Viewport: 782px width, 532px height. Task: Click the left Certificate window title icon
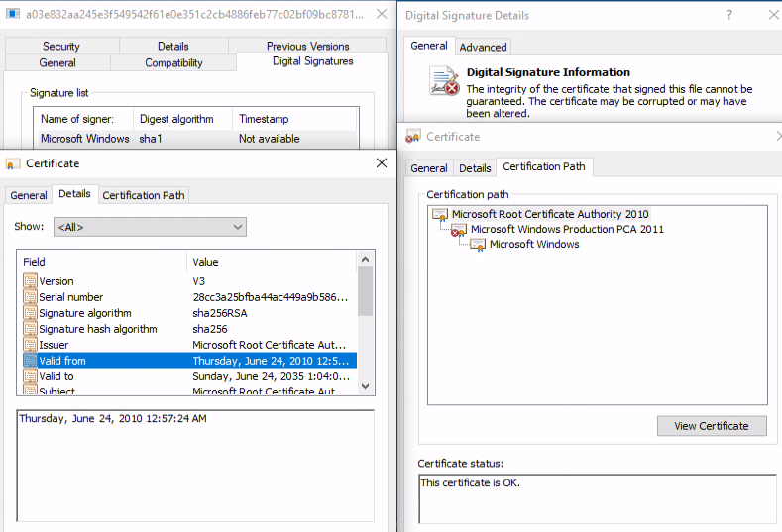coord(13,163)
